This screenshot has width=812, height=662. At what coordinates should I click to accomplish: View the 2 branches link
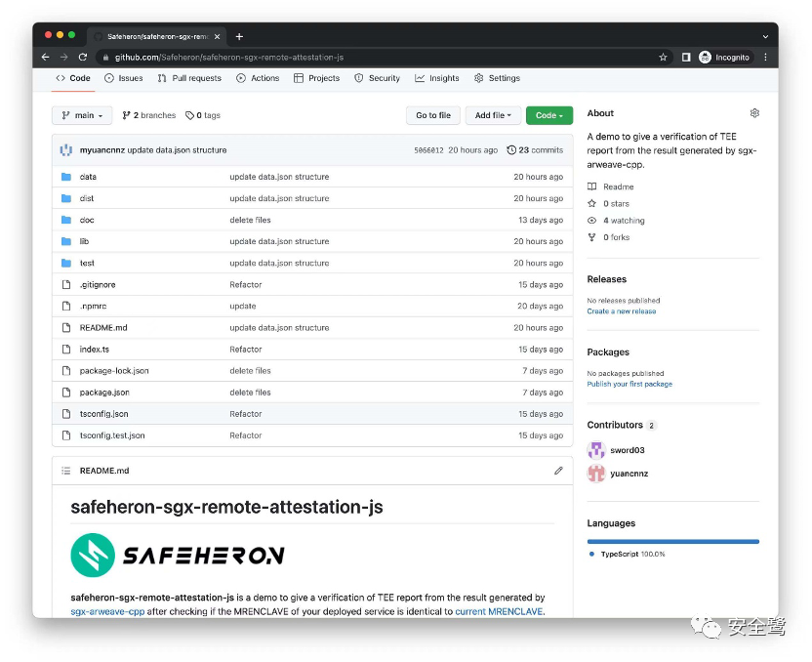tap(149, 115)
